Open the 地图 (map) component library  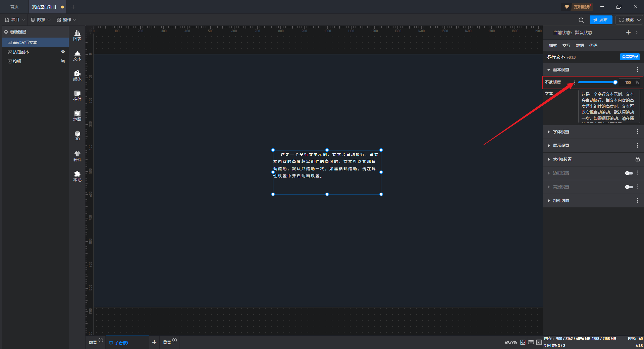77,116
